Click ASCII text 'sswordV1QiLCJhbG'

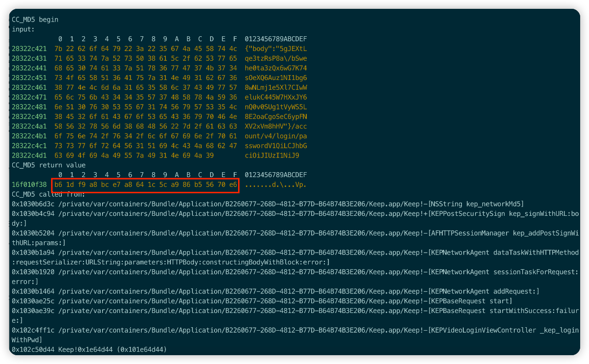[276, 146]
